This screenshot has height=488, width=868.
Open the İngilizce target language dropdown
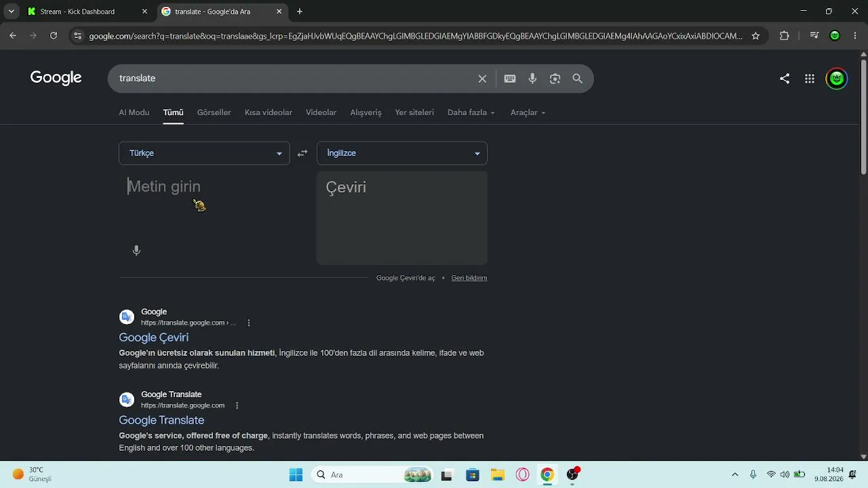(402, 153)
